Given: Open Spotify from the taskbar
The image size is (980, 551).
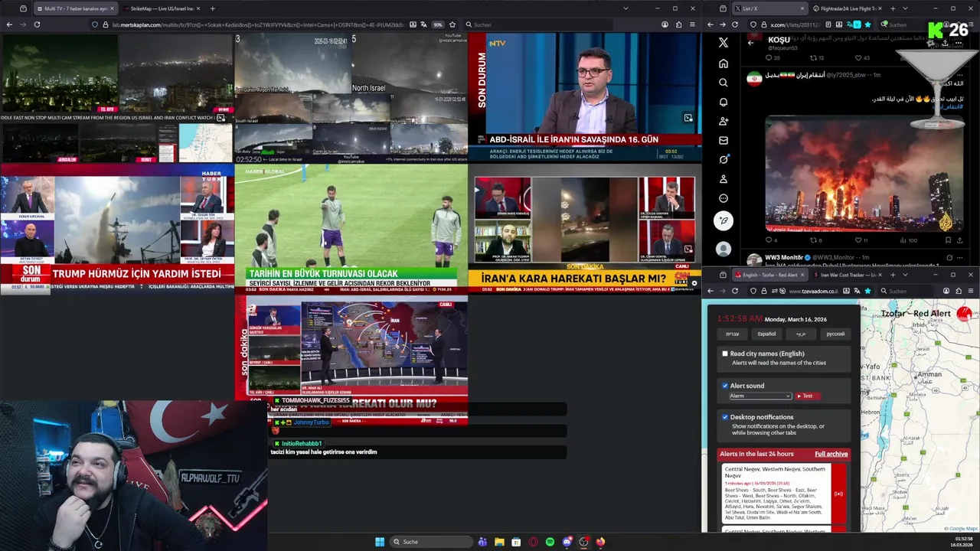Looking at the screenshot, I should coord(550,542).
